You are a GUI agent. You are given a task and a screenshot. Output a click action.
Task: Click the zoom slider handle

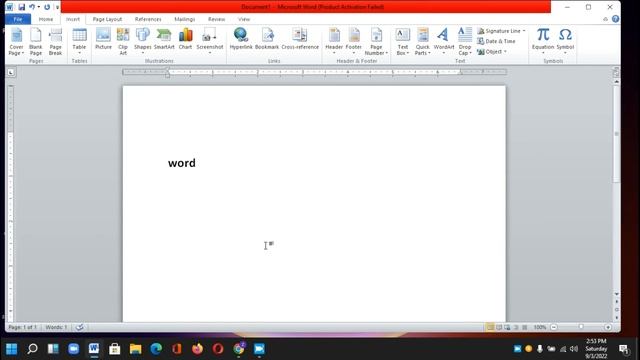pos(581,327)
